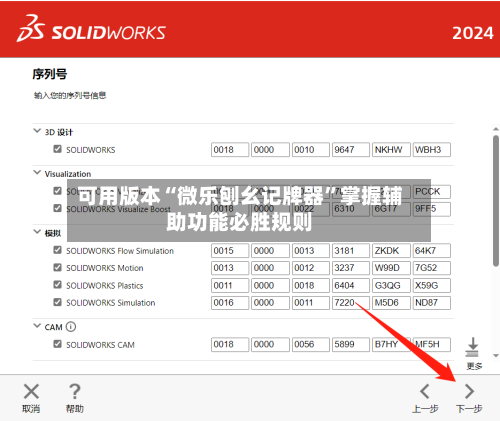Click the SOLIDWORKS CAM label
The height and width of the screenshot is (421, 500).
tap(100, 345)
